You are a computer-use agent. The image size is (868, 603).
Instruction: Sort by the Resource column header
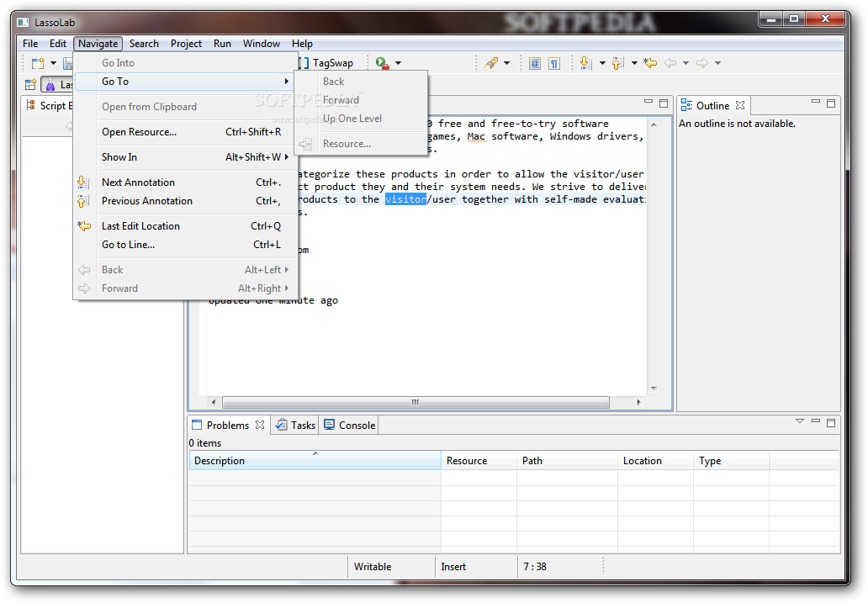click(x=479, y=461)
